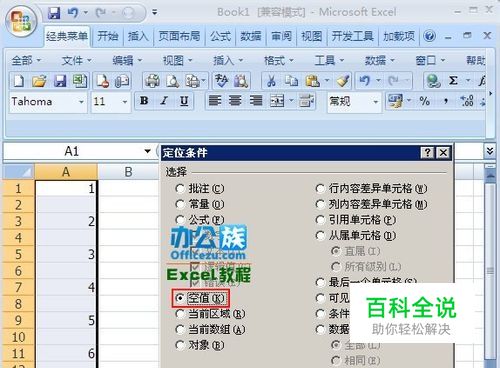The image size is (500, 368).
Task: Open the 全部 menu dropdown
Action: [x=26, y=60]
